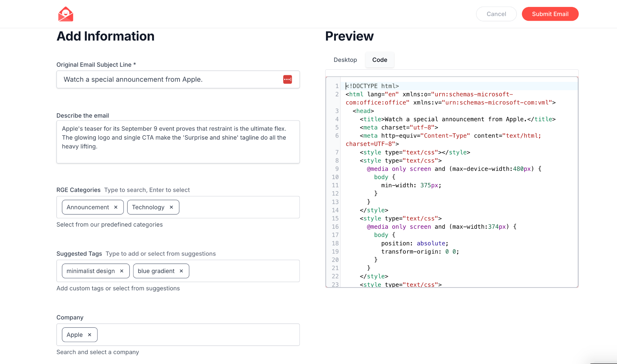Click the <head> tag in code
Image resolution: width=617 pixels, height=364 pixels.
tap(363, 111)
